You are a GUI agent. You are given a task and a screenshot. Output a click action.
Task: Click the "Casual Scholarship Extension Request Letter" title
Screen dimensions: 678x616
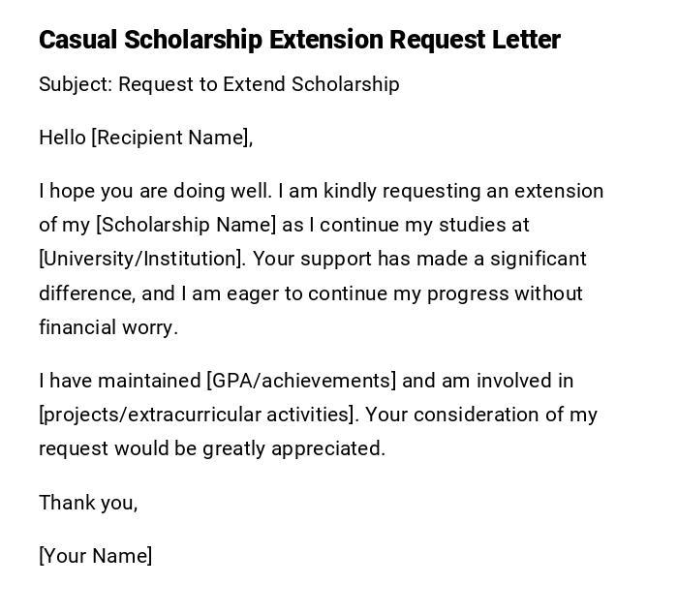(299, 40)
